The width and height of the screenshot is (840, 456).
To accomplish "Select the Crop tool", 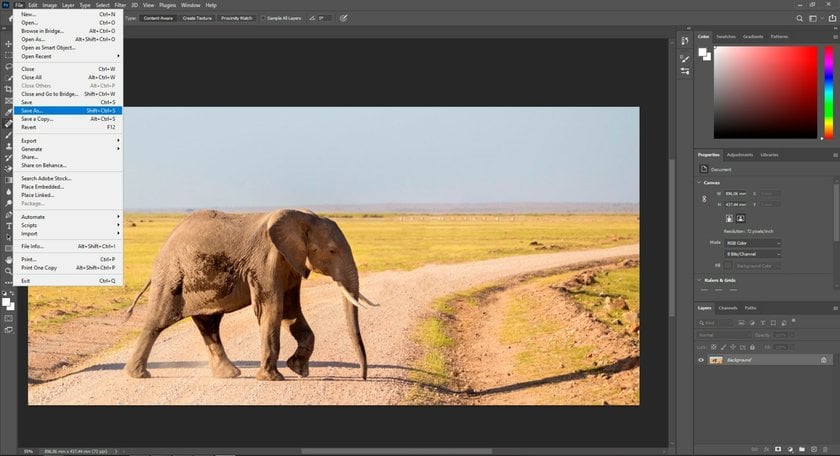I will 8,89.
